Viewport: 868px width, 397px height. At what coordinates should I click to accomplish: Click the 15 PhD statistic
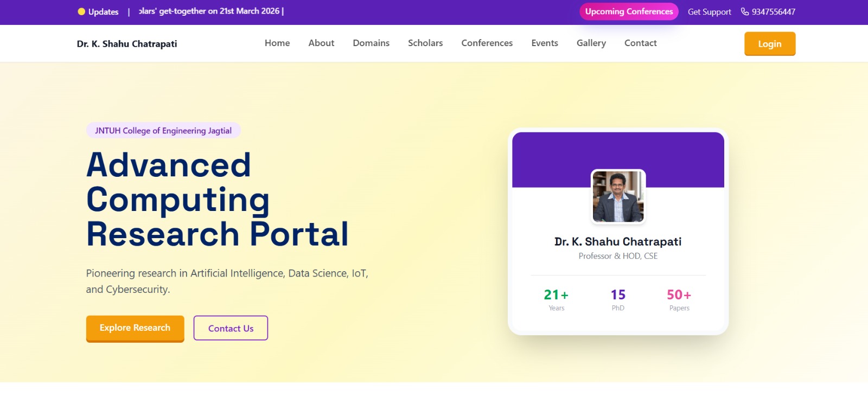[618, 300]
